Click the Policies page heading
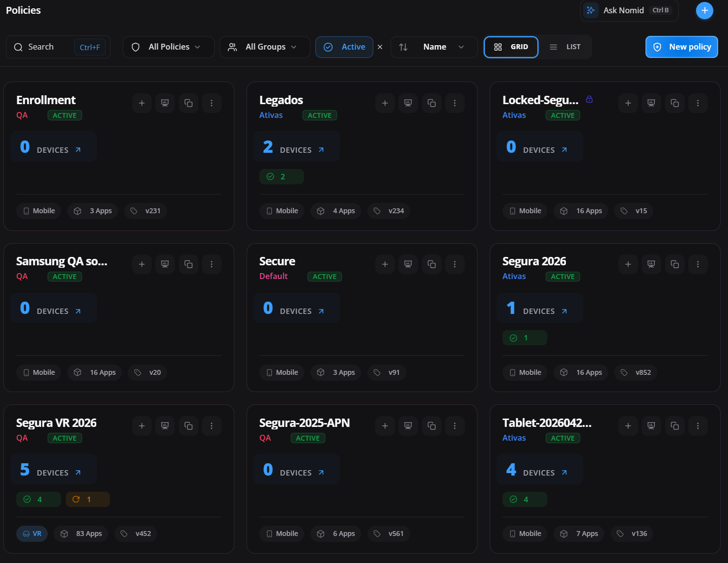 23,10
